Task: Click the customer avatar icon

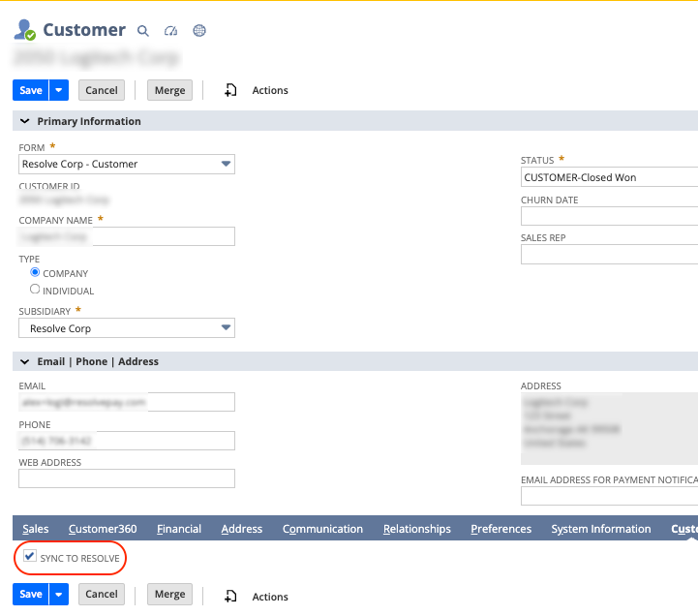Action: [x=24, y=30]
